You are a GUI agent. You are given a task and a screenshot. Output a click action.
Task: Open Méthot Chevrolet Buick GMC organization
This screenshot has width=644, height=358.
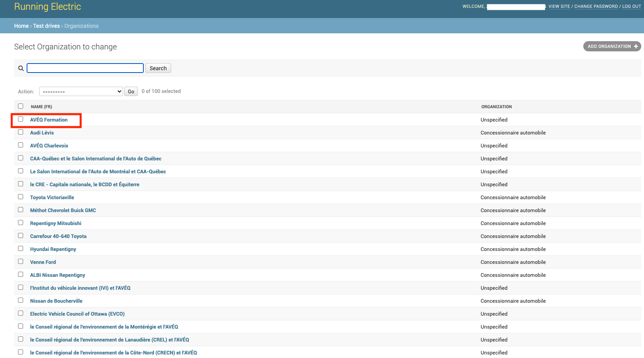(x=63, y=210)
